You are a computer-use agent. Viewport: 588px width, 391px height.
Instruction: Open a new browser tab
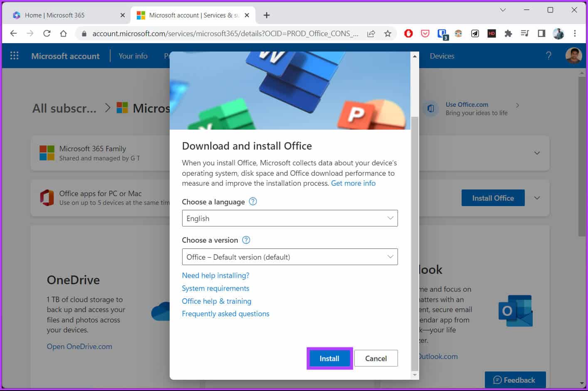pos(267,15)
